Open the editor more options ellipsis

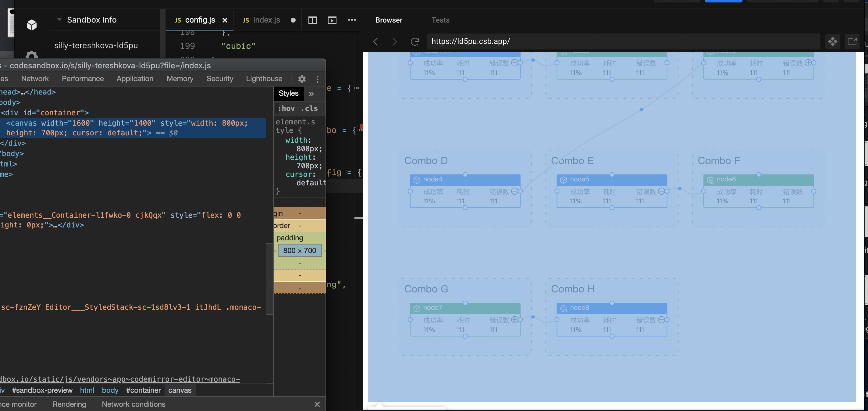(x=352, y=20)
